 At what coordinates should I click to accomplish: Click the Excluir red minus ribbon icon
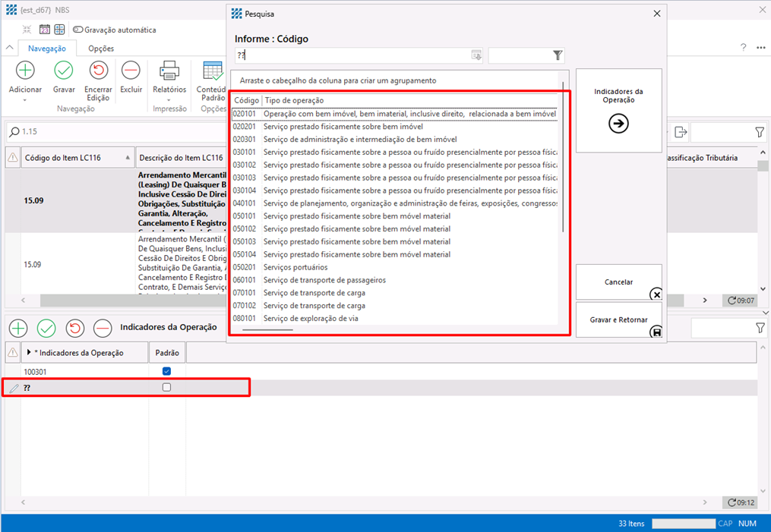tap(131, 71)
